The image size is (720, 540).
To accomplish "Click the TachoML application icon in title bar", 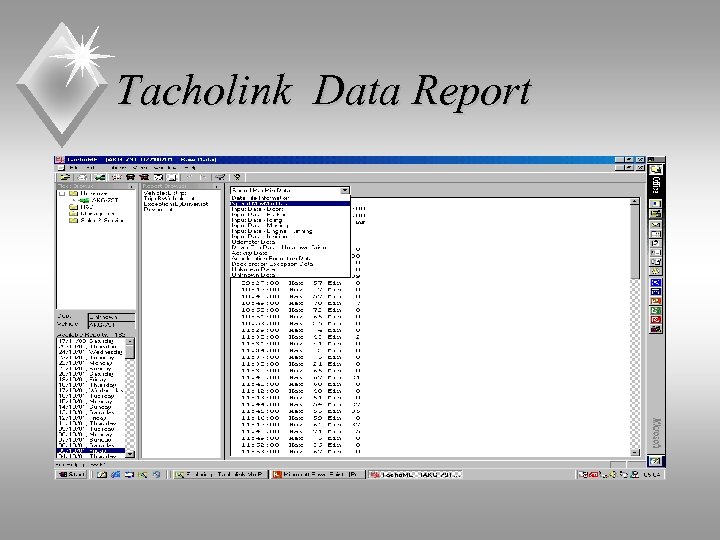I will (59, 160).
